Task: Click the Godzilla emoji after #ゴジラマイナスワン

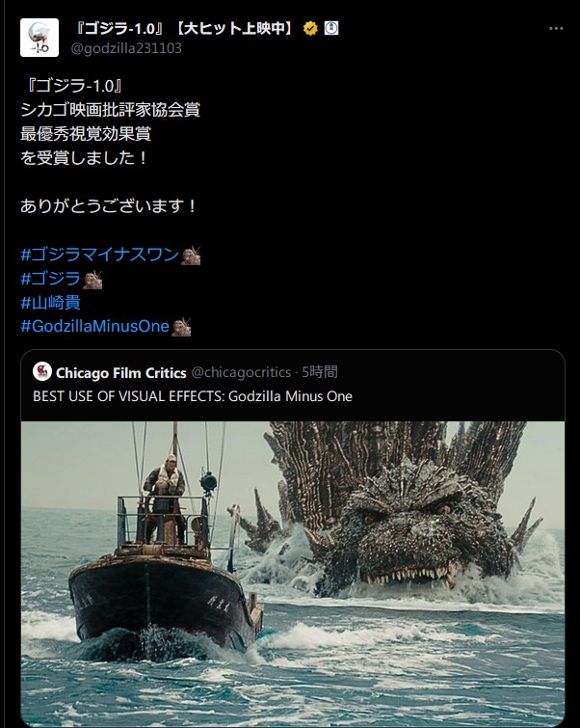Action: (x=191, y=256)
